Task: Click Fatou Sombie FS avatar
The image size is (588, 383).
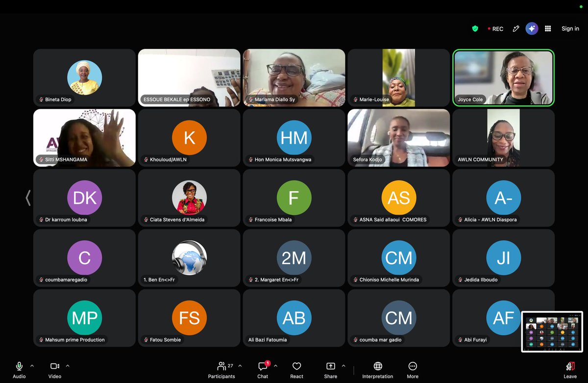Action: (189, 318)
